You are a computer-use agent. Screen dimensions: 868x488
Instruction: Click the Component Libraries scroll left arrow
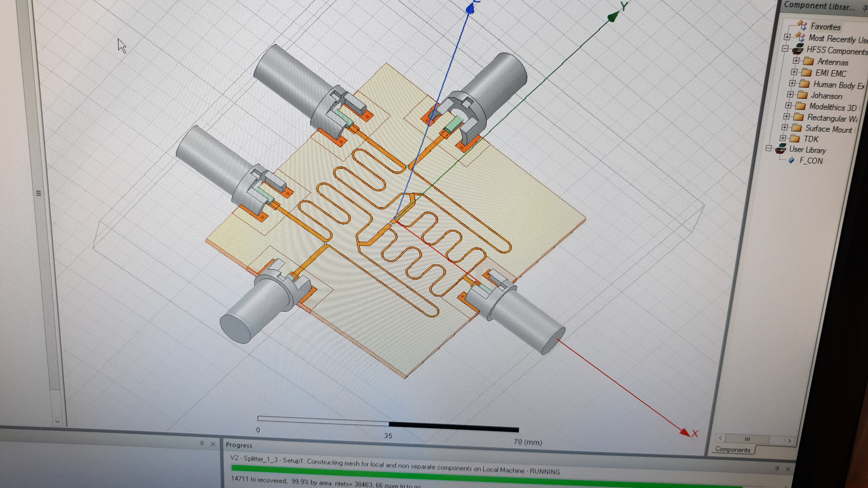click(720, 438)
